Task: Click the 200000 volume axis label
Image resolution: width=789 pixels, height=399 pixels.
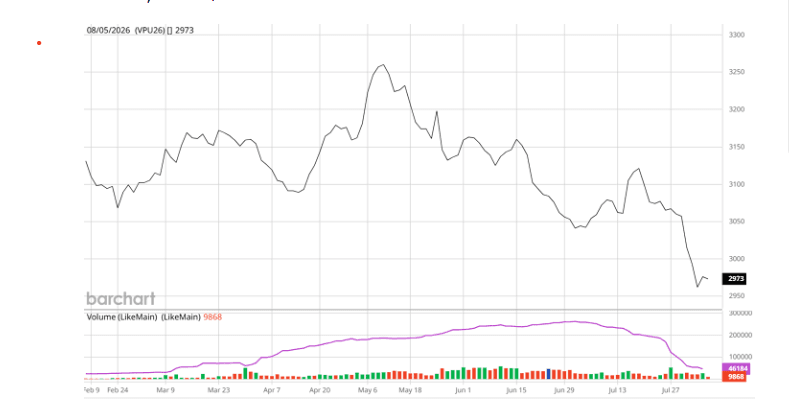Action: click(740, 335)
